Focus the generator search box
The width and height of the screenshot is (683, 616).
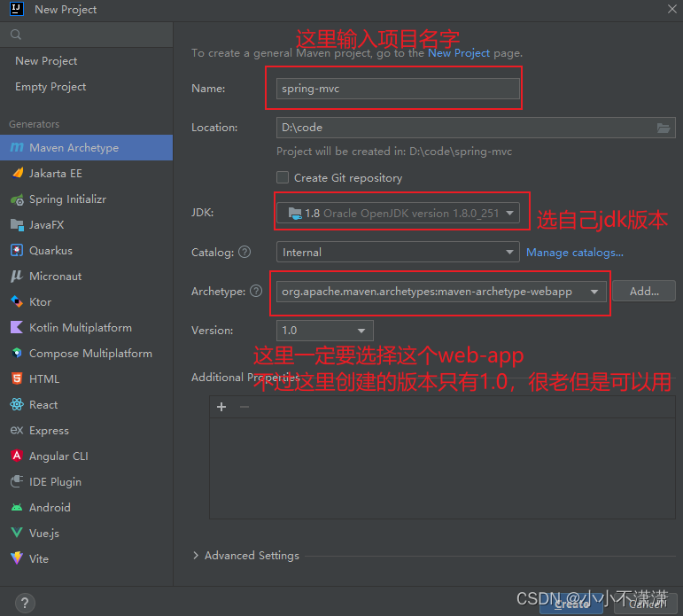(x=86, y=35)
